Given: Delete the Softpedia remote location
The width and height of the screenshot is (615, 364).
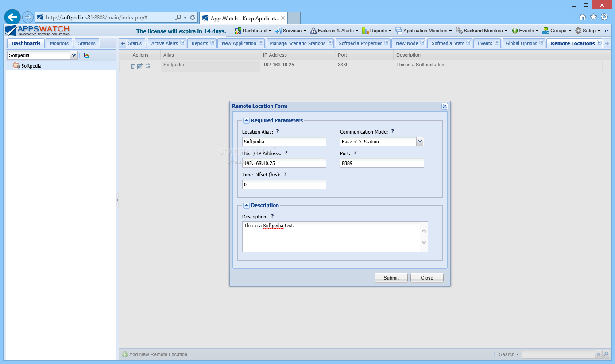Looking at the screenshot, I should tap(132, 66).
